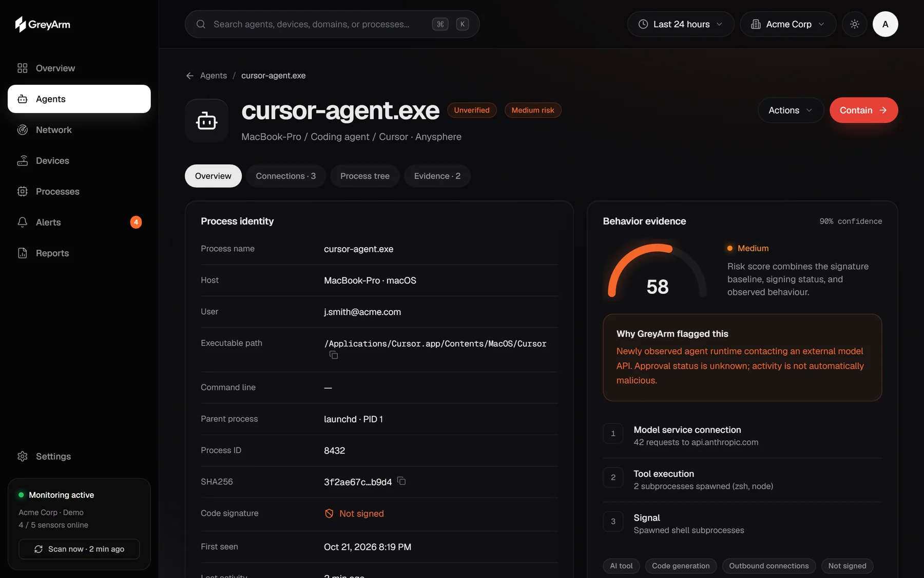
Task: Click the Alerts bell icon in sidebar
Action: pyautogui.click(x=22, y=222)
